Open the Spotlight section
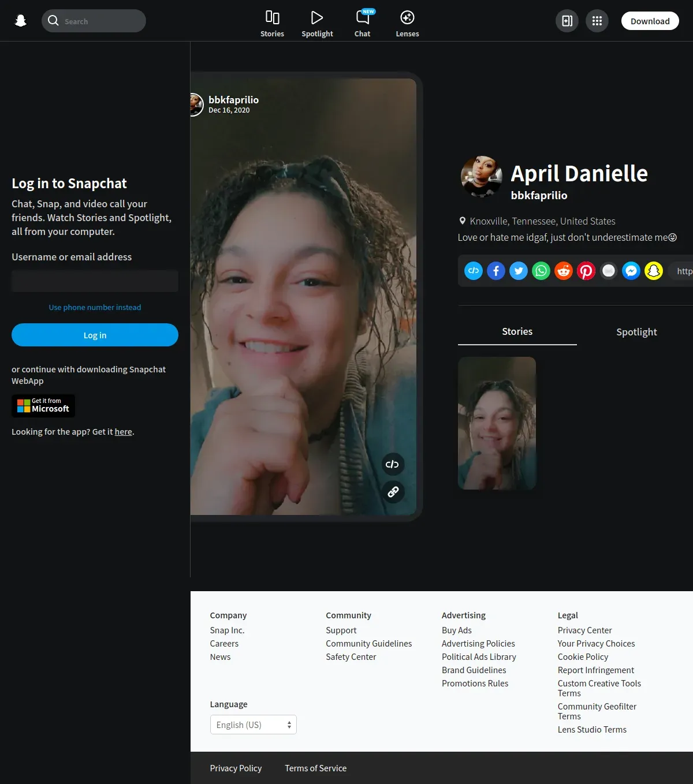Image resolution: width=693 pixels, height=784 pixels. [x=317, y=24]
